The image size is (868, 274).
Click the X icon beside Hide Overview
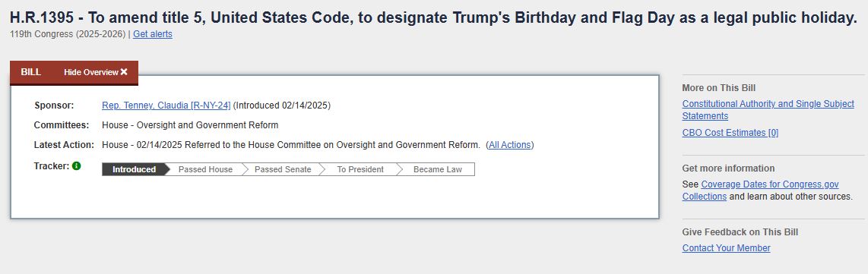click(124, 72)
